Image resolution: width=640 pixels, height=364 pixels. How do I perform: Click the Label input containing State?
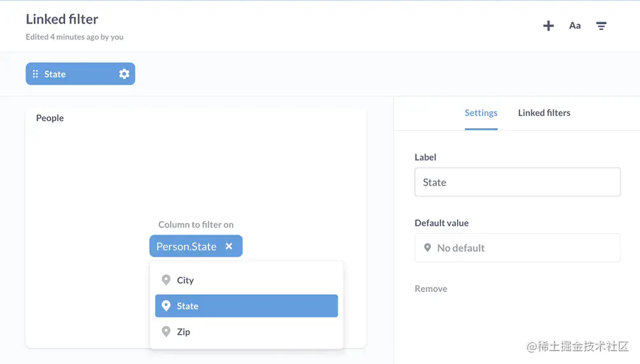point(518,182)
